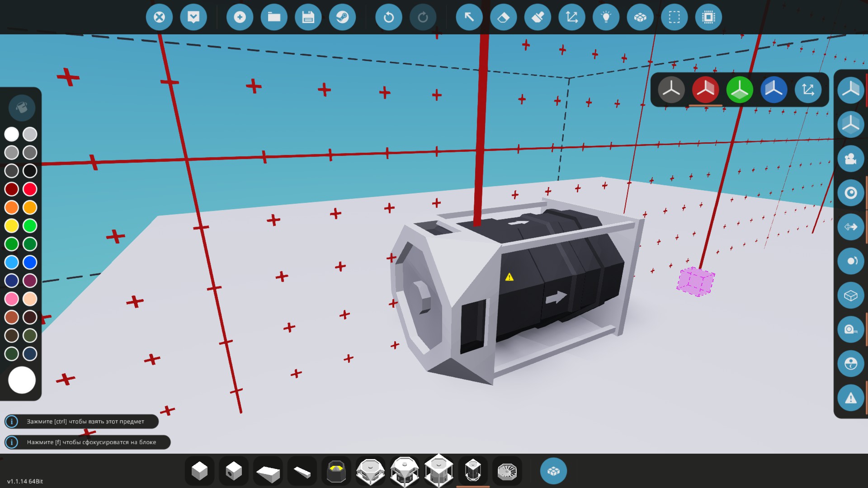The height and width of the screenshot is (488, 868).
Task: Toggle green axis mirror mode
Action: (x=740, y=89)
